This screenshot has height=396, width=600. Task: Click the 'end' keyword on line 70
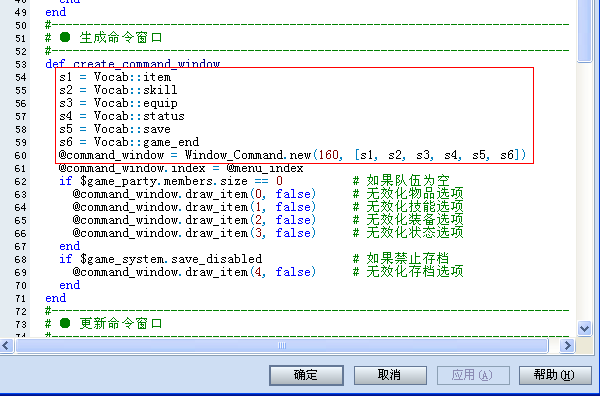pos(70,285)
